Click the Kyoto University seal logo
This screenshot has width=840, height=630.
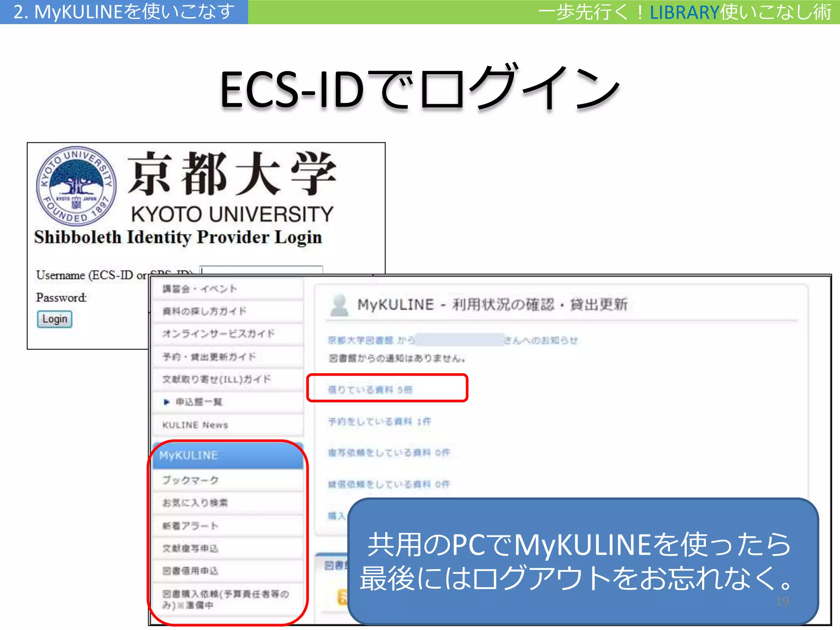(76, 186)
